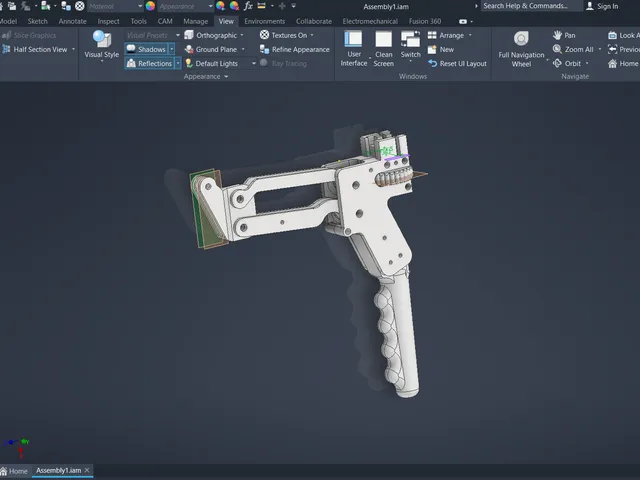Expand the Orbit dropdown arrow

pyautogui.click(x=587, y=64)
